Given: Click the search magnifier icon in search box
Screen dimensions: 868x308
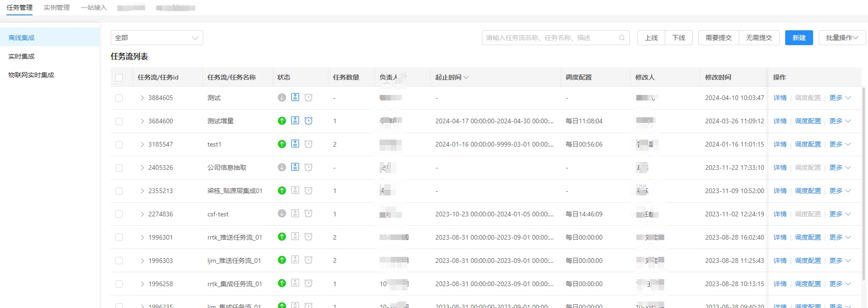Looking at the screenshot, I should (621, 38).
